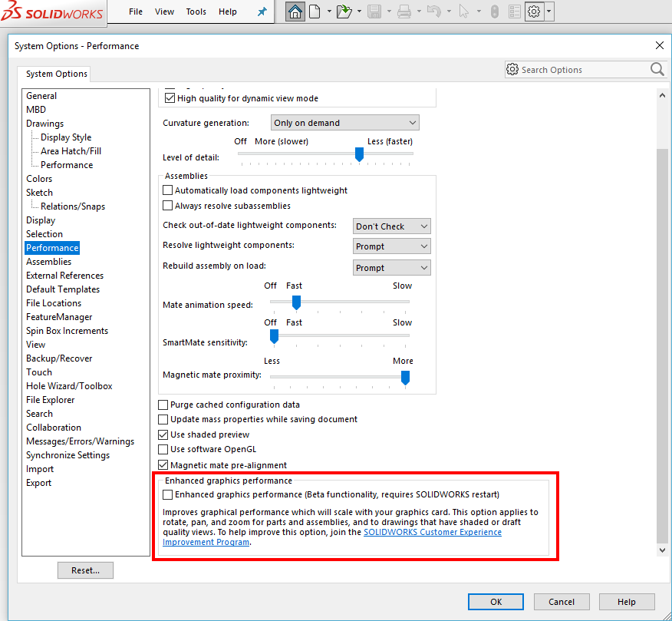The width and height of the screenshot is (672, 621).
Task: Open dropdown arrow next to Open icon
Action: [359, 12]
